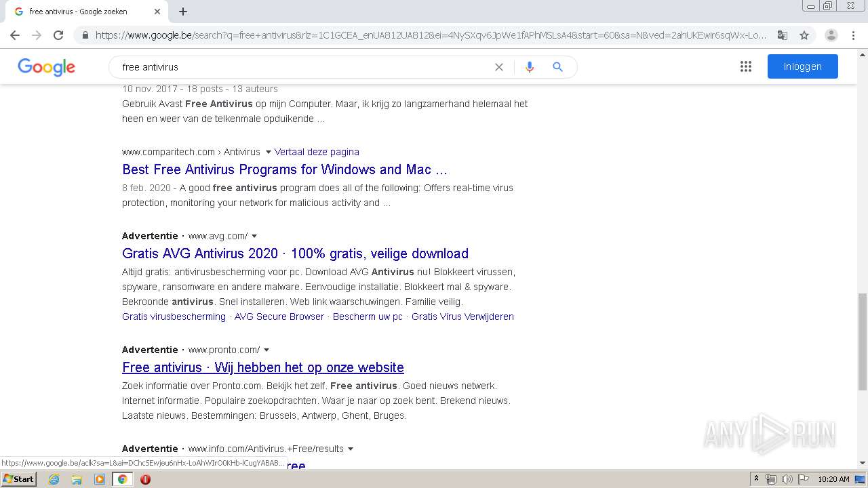Open 'Best Free Antivirus Programs for Windows and Mac'

[x=285, y=169]
